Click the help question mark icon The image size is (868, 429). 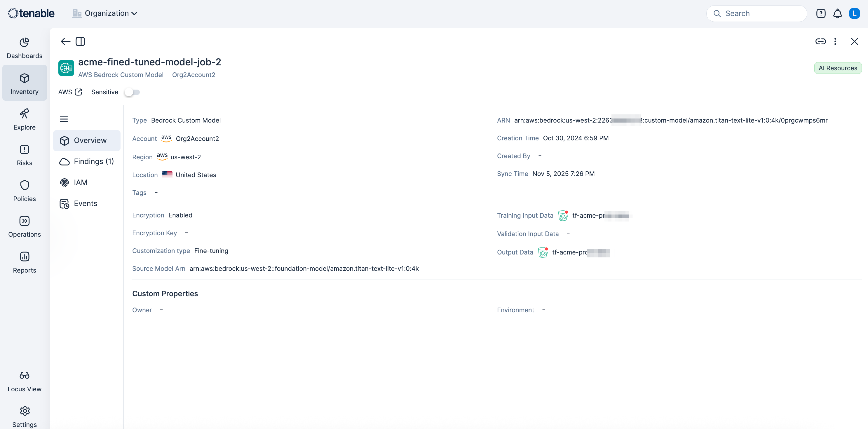click(821, 13)
